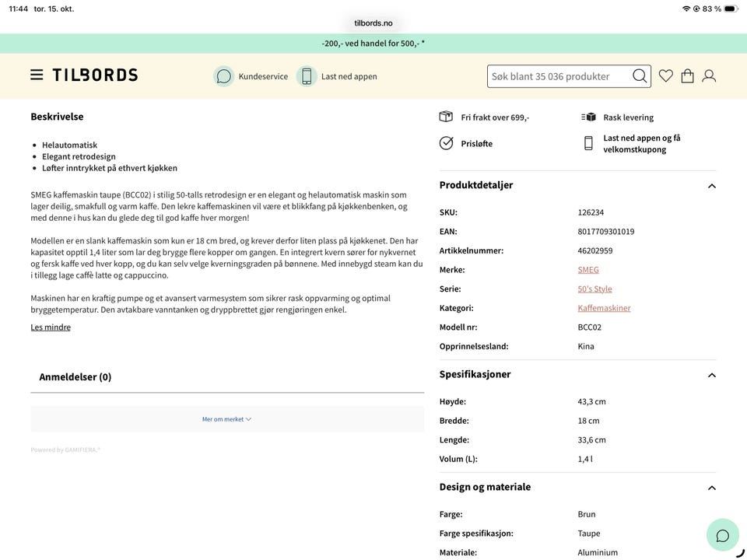
Task: Open the hamburger menu
Action: (37, 75)
